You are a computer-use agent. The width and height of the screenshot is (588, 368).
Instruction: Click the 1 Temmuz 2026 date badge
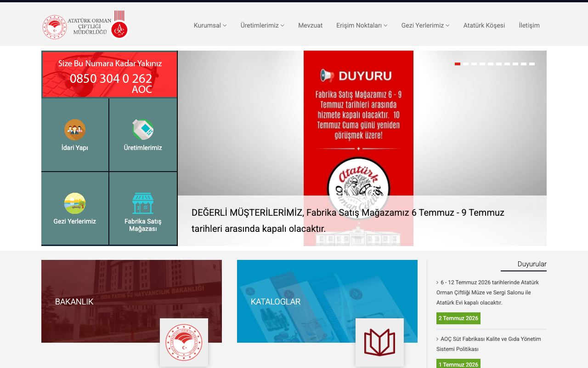pyautogui.click(x=458, y=364)
